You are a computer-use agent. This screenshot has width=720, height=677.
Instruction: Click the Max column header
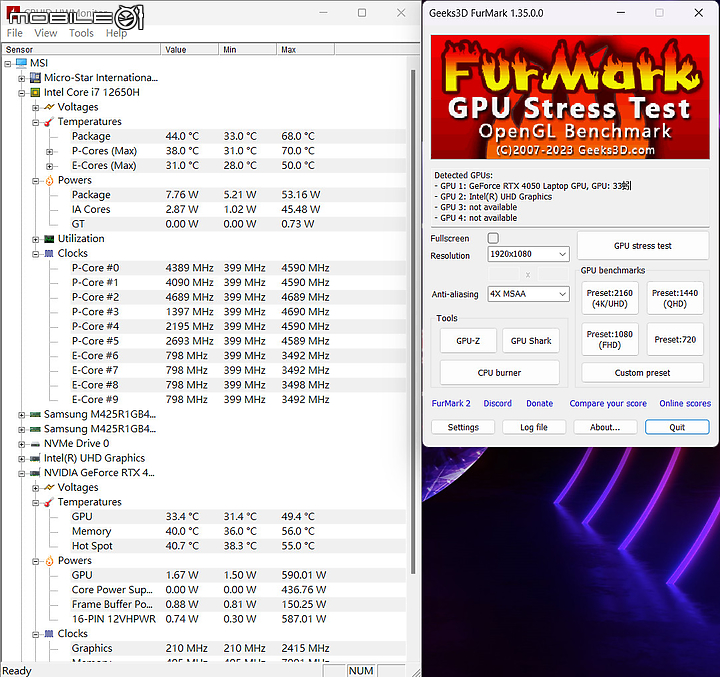[x=305, y=50]
